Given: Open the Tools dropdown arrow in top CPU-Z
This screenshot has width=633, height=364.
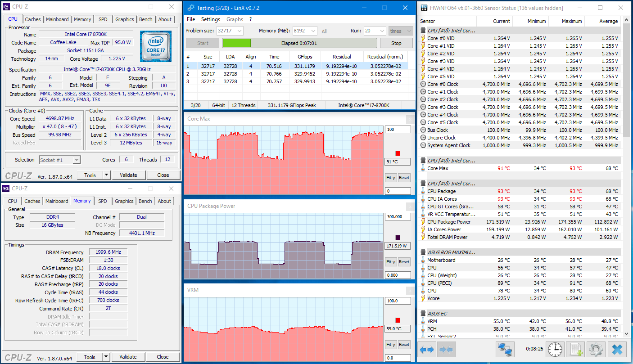Looking at the screenshot, I should point(106,175).
